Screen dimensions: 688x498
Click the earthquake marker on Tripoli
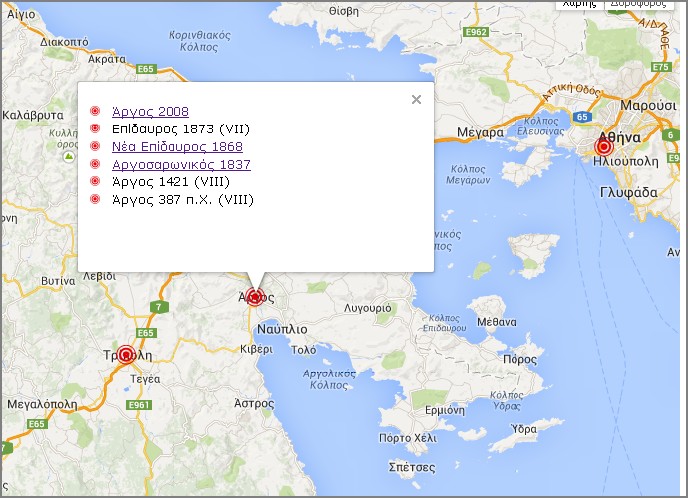(x=125, y=354)
